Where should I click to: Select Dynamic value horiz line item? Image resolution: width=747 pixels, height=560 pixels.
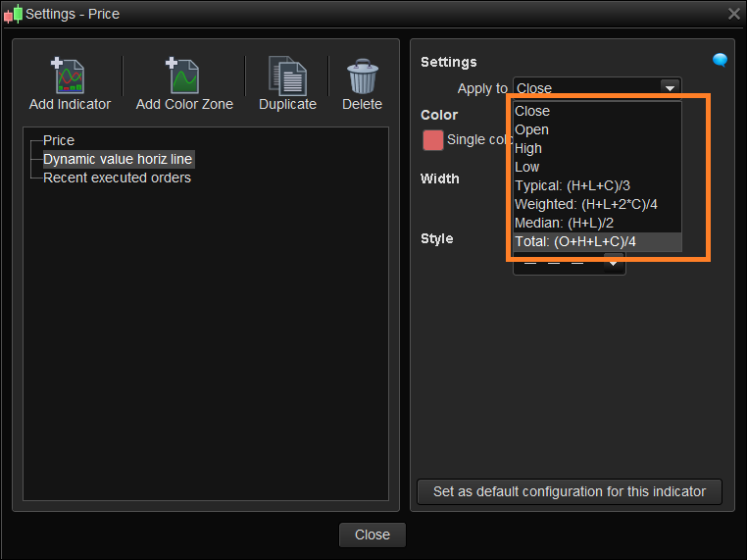[x=119, y=159]
